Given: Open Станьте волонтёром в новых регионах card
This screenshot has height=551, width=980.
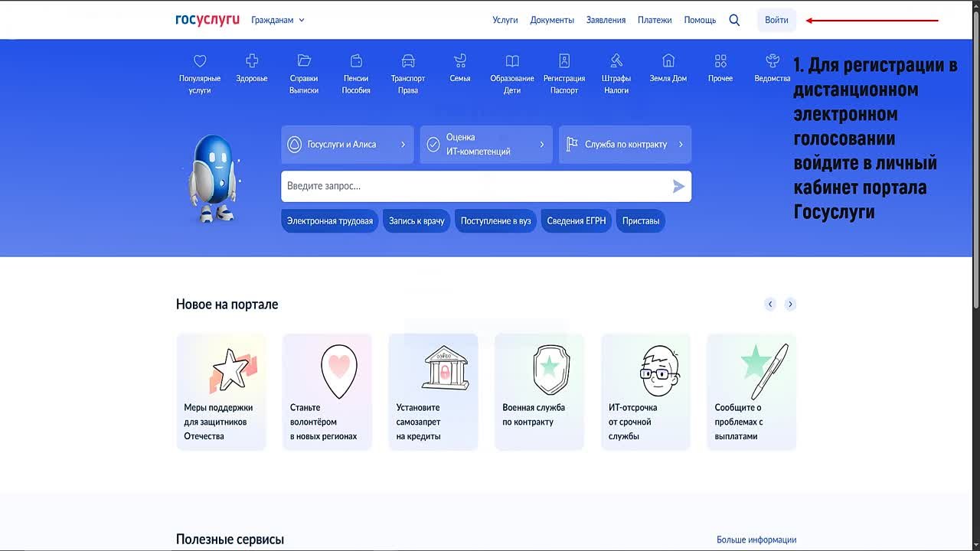Looking at the screenshot, I should (x=327, y=392).
